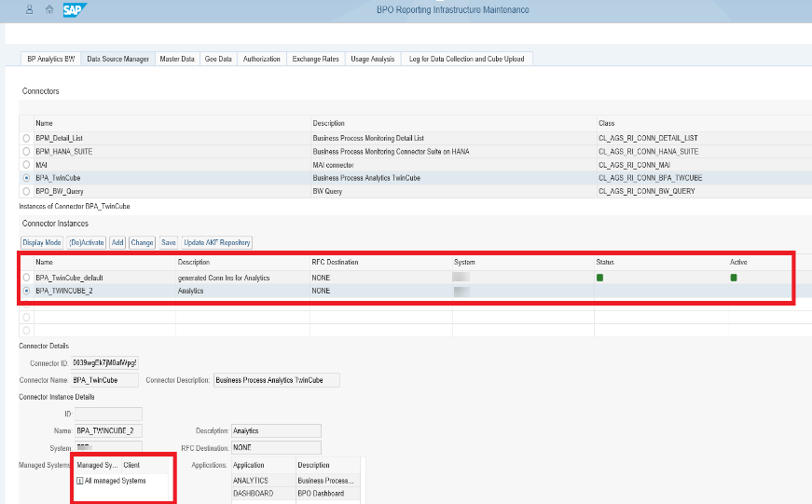This screenshot has width=812, height=504.
Task: Click the Class column header
Action: [704, 123]
